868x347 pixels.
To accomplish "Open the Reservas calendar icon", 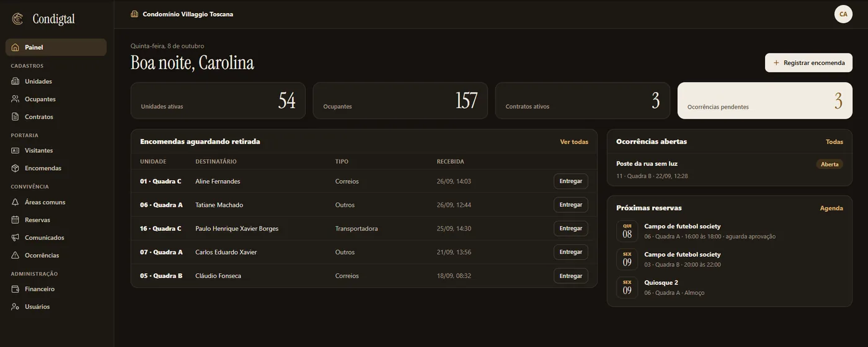I will click(x=15, y=220).
